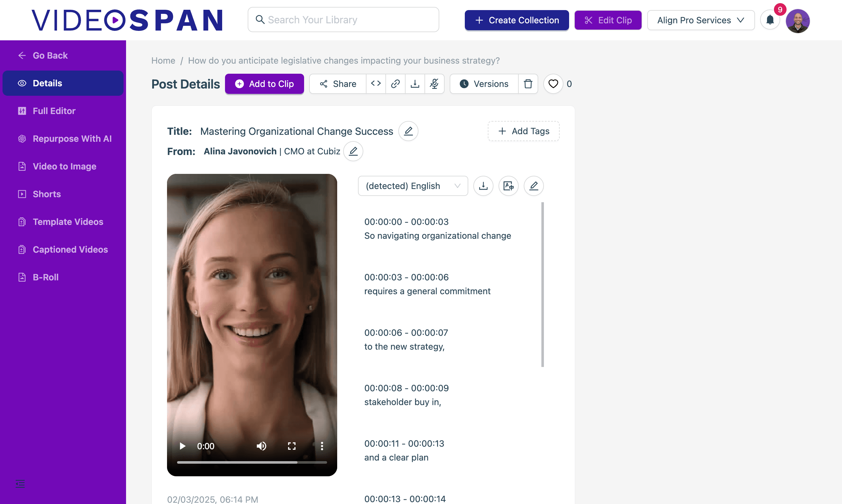Click download icon next to Share
The height and width of the screenshot is (504, 842).
(x=415, y=83)
